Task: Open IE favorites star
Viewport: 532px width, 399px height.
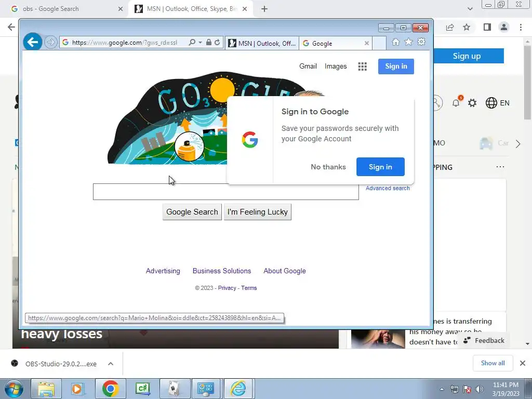Action: 408,42
